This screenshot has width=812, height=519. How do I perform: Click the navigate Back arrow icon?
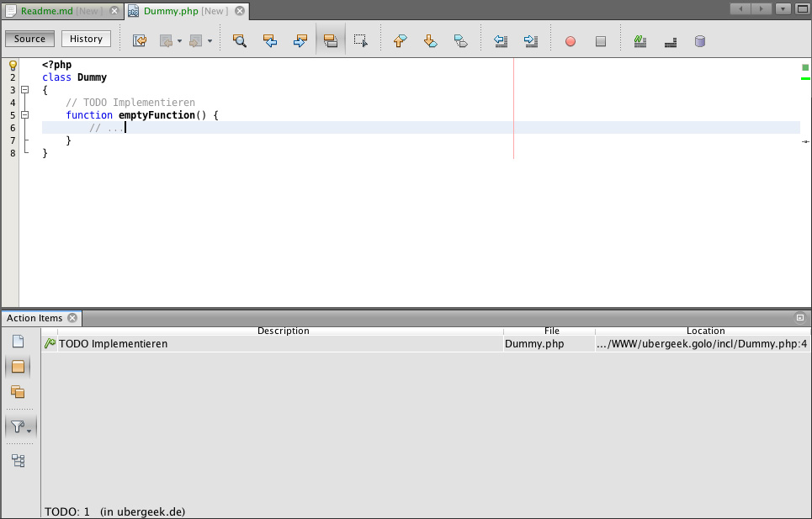coord(167,41)
